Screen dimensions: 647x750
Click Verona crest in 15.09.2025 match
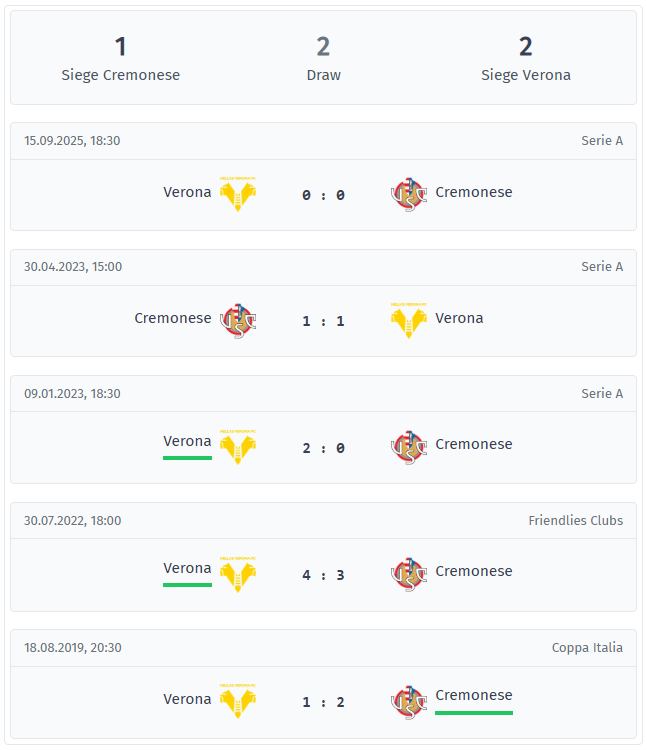point(239,194)
